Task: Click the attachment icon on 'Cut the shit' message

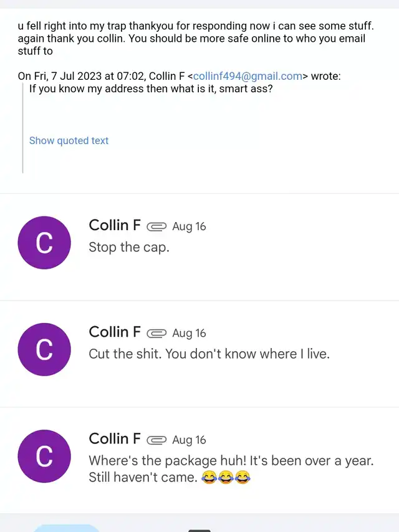Action: [156, 334]
